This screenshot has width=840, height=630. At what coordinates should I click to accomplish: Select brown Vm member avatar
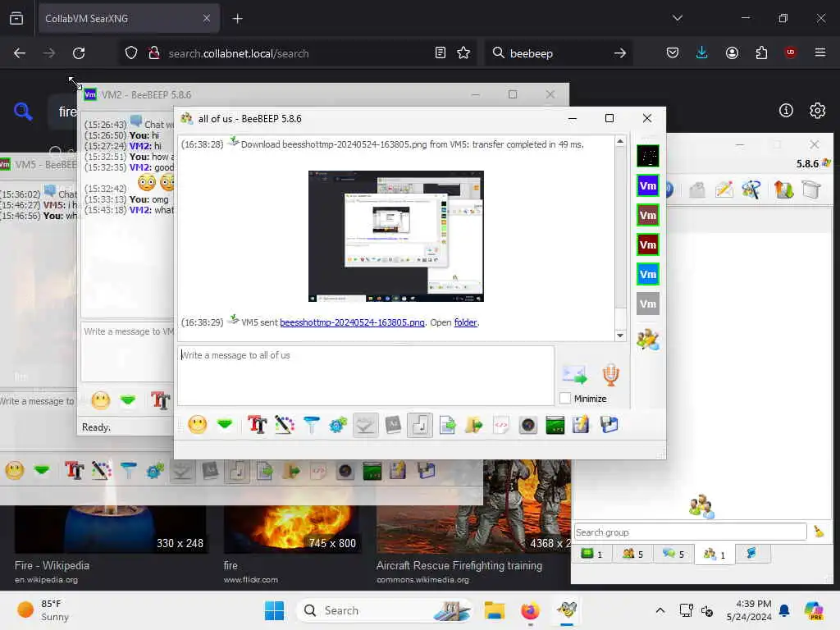pyautogui.click(x=648, y=216)
